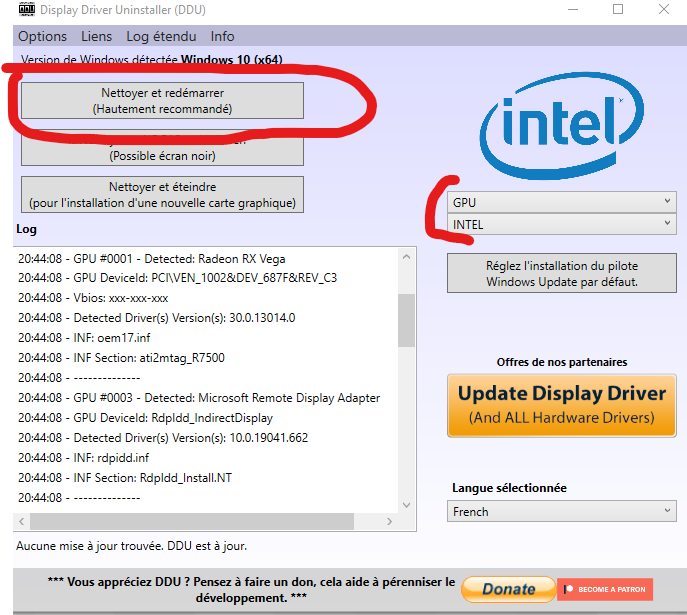Screen dimensions: 687x615
Task: Open the Liens menu
Action: tap(96, 36)
